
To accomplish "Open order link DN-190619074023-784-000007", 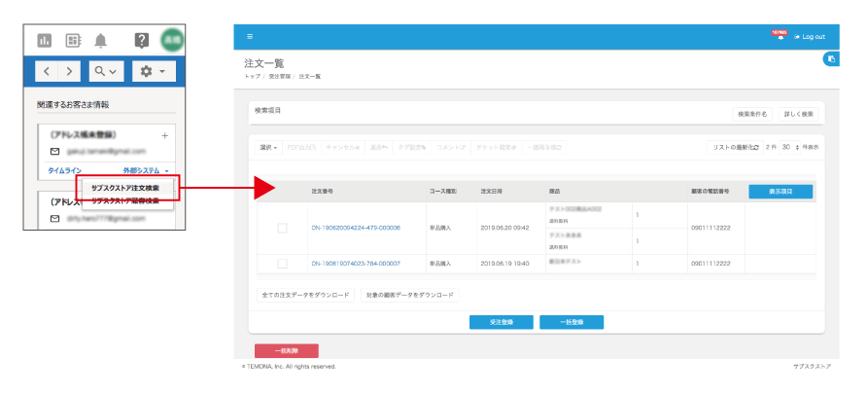I will (x=356, y=264).
